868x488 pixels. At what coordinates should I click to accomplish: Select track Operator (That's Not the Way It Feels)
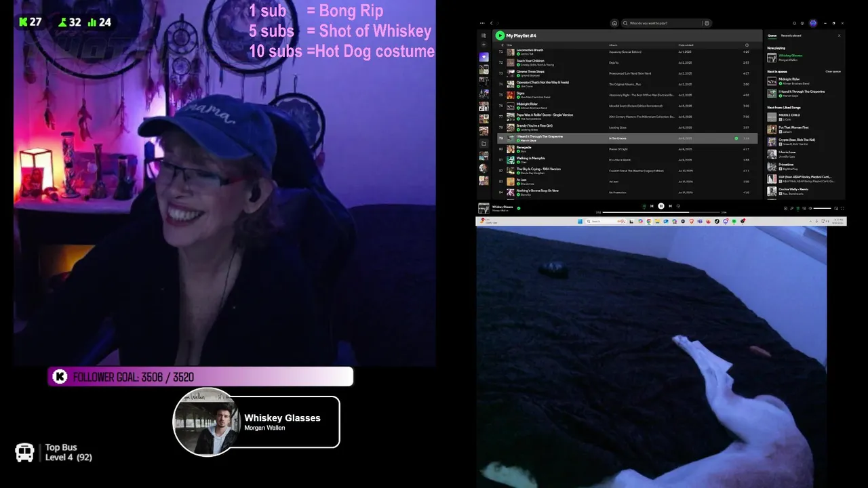[x=542, y=82]
